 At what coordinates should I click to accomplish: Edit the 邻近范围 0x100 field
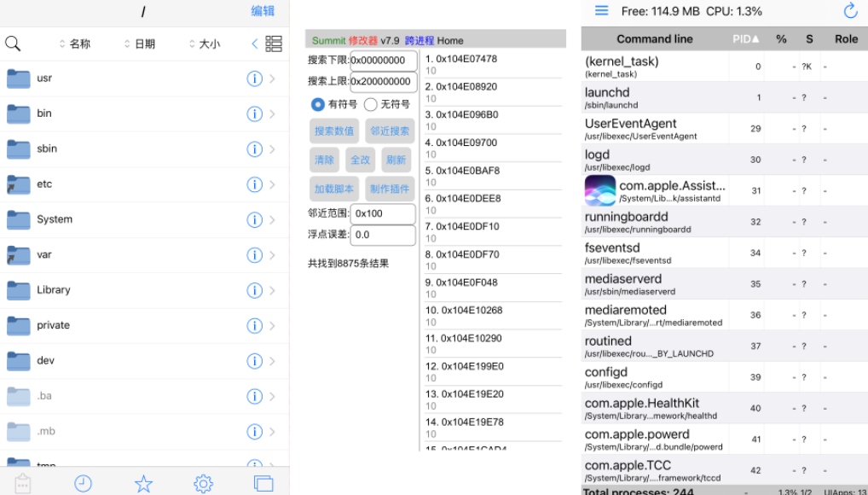click(383, 213)
